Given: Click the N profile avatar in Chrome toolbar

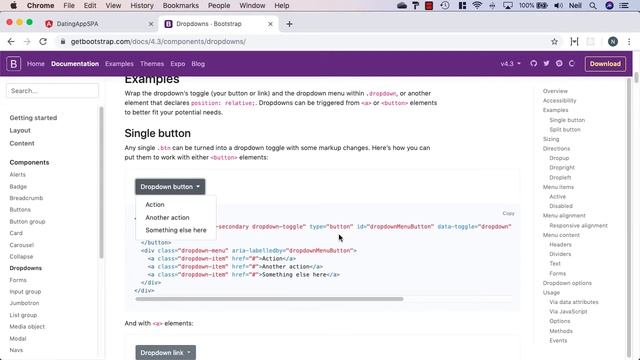Looking at the screenshot, I should coord(613,42).
